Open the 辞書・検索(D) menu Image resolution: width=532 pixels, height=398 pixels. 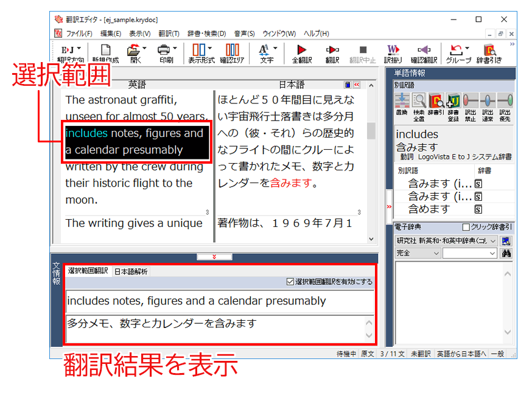tap(206, 33)
